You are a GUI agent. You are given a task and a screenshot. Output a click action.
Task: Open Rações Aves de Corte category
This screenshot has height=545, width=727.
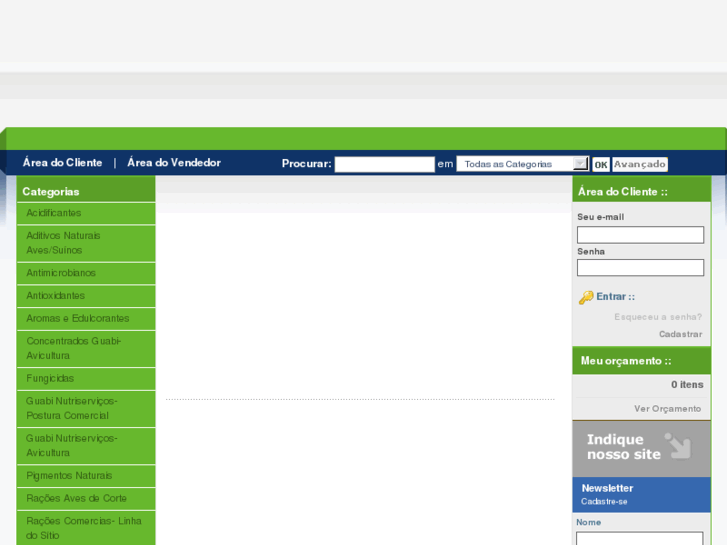(x=86, y=499)
